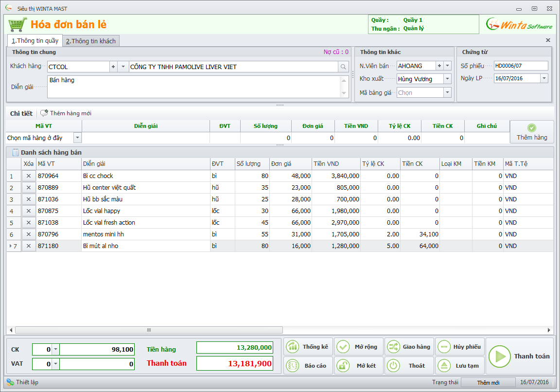Select row 7 indicator arrow

[x=11, y=246]
